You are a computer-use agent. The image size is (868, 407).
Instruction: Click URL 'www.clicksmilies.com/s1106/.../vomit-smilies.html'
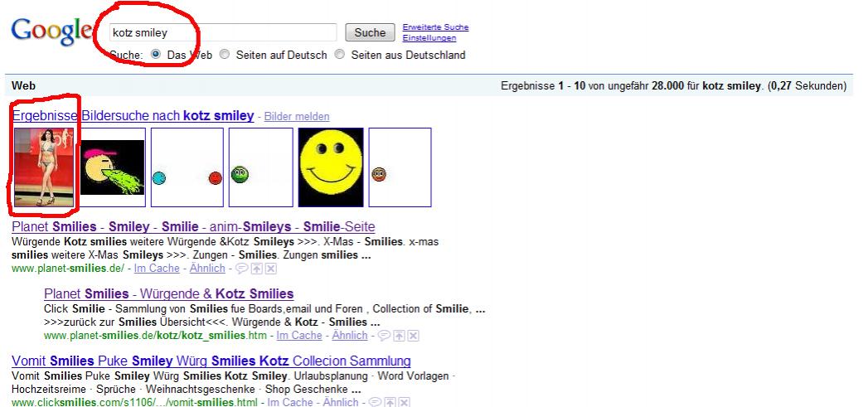(134, 403)
